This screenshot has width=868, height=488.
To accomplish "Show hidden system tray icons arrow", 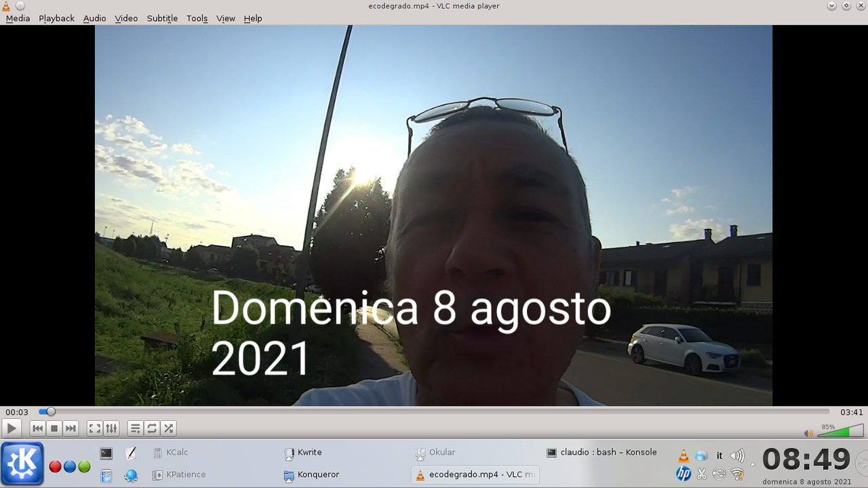I will coord(753,465).
